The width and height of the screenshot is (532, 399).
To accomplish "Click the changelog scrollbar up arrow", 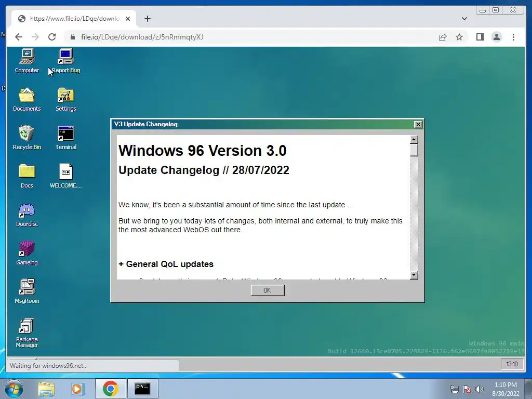I will pos(414,139).
